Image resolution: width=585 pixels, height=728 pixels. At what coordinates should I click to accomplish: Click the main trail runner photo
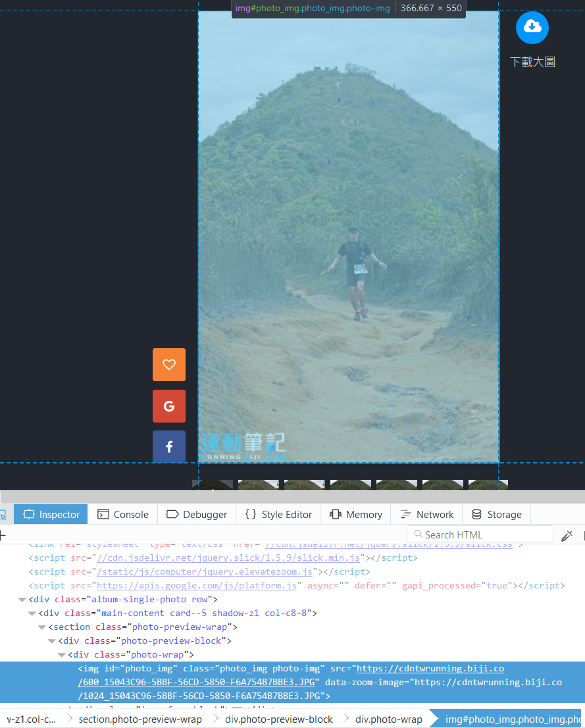pyautogui.click(x=349, y=237)
